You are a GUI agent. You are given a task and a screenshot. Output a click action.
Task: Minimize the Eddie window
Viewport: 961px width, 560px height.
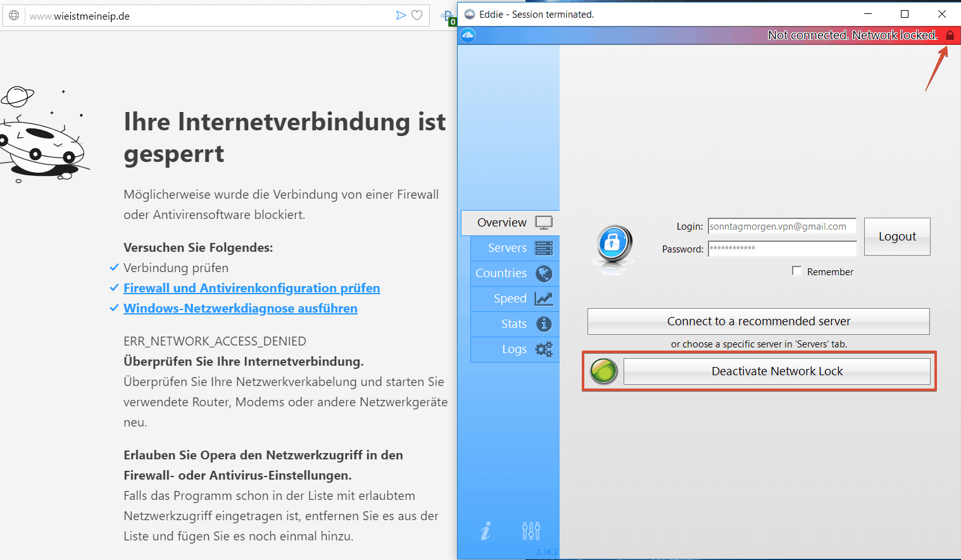coord(868,14)
